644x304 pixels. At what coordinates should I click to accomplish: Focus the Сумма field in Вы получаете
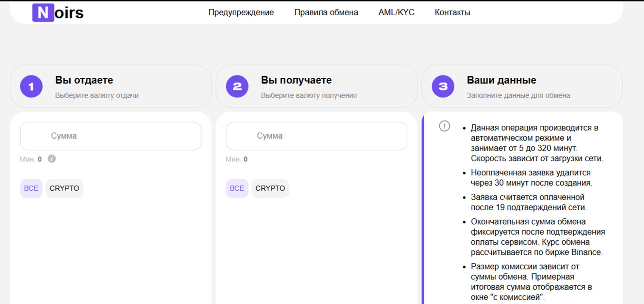[x=316, y=136]
